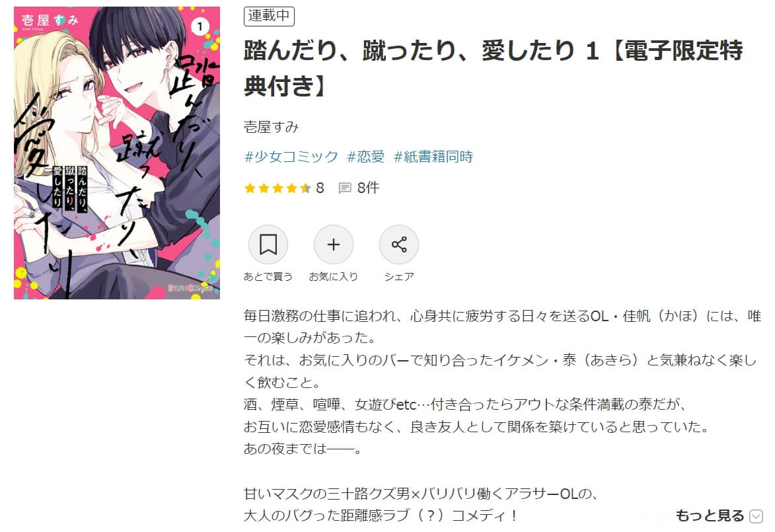775x532 pixels.
Task: Click the もっと見る text
Action: click(710, 515)
